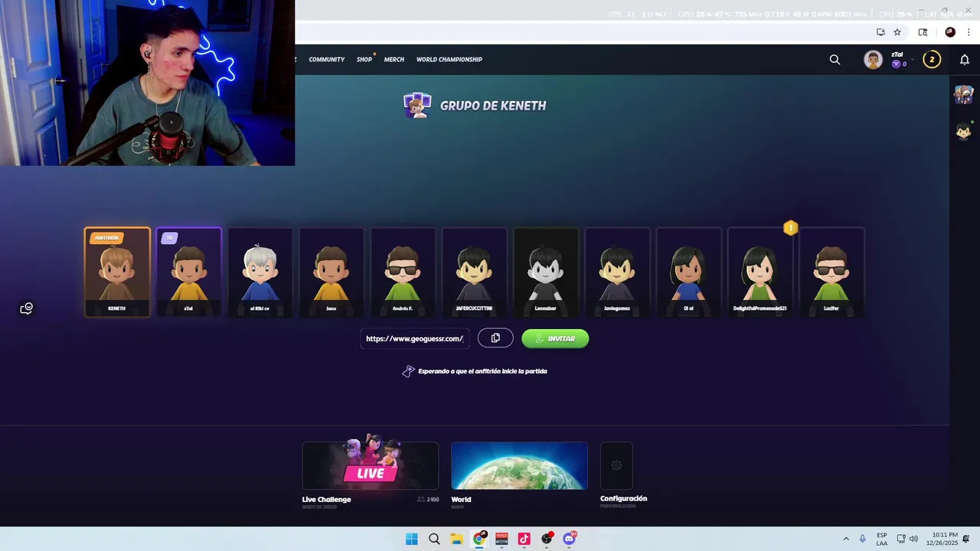Open Windows taskbar search

434,539
